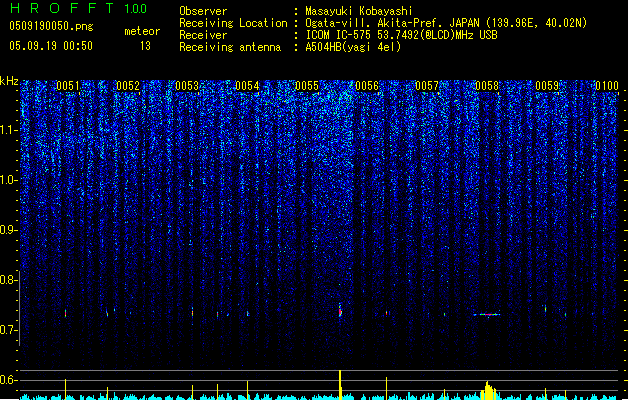This screenshot has height=400, width=629.
Task: Click the long horizontal meteor echo near 0058
Action: pos(487,315)
